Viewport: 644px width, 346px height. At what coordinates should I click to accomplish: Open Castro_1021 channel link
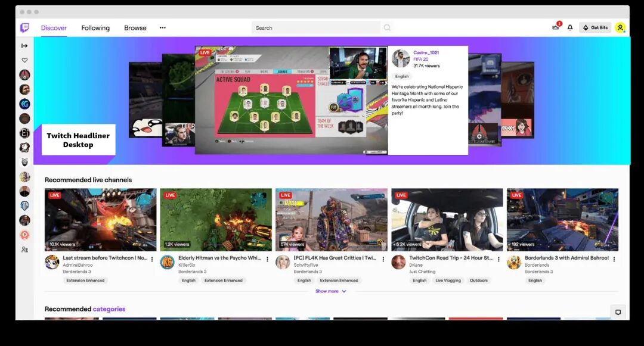426,52
